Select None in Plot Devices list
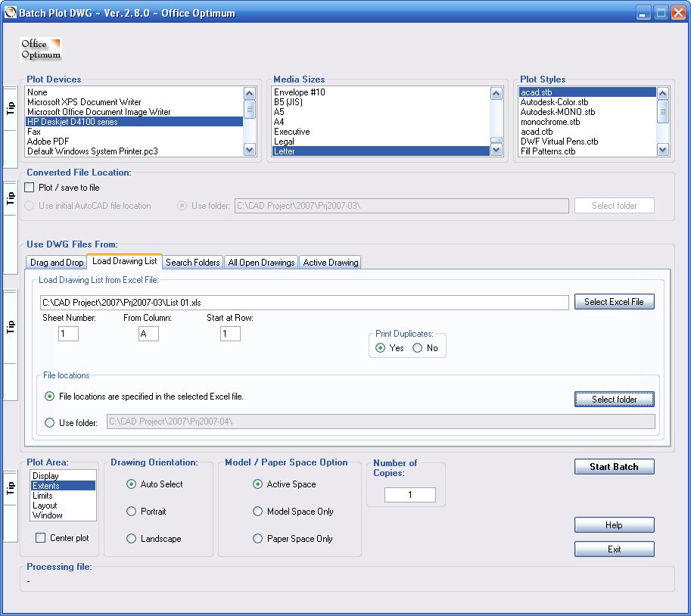 click(x=134, y=92)
